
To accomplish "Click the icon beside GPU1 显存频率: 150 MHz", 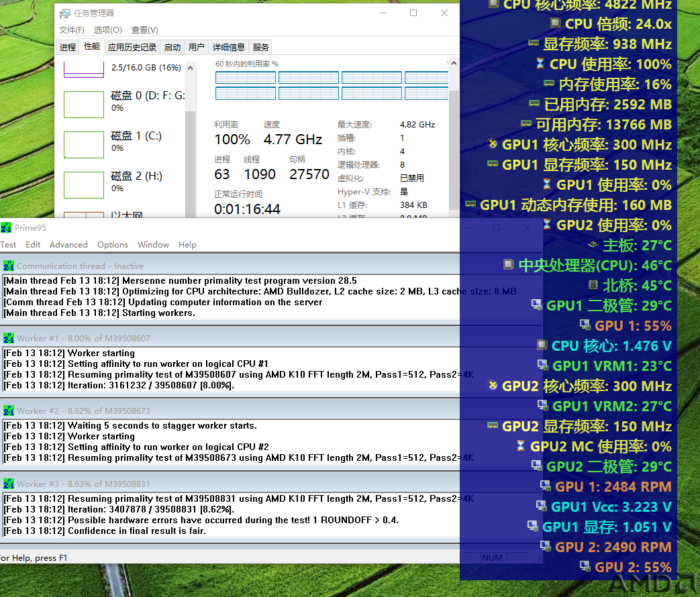I will [493, 163].
